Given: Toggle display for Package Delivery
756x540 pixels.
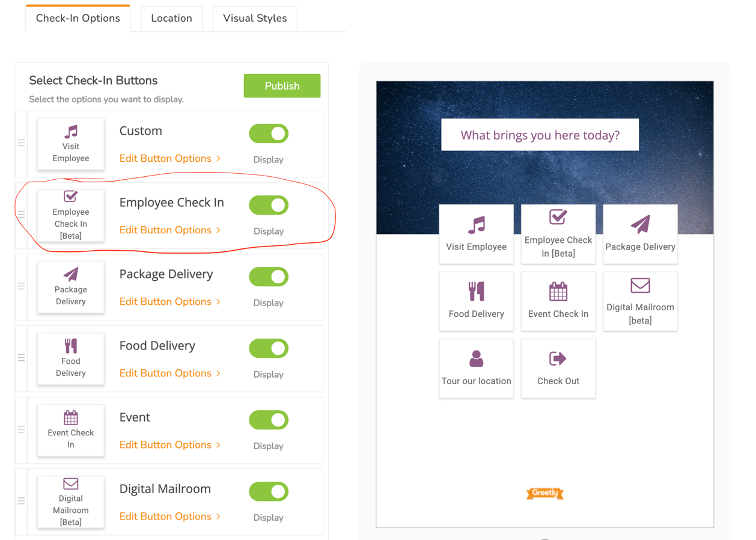Looking at the screenshot, I should pyautogui.click(x=268, y=276).
